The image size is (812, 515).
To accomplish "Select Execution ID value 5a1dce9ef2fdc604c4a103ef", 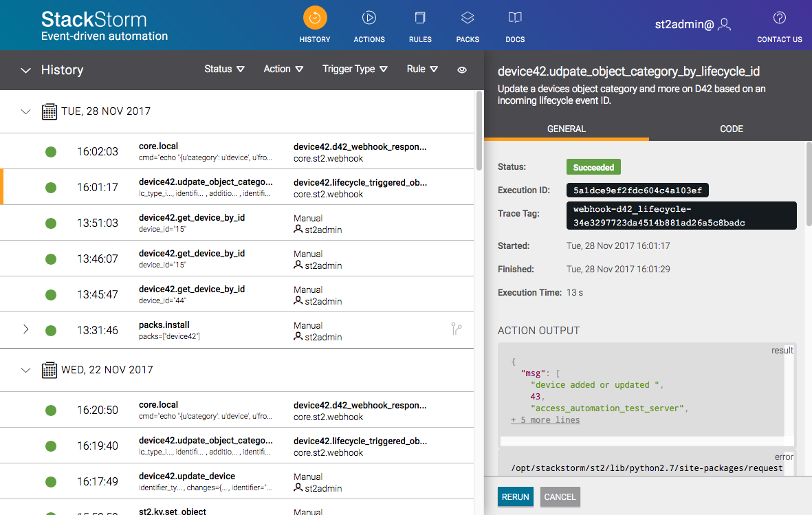I will pos(637,190).
